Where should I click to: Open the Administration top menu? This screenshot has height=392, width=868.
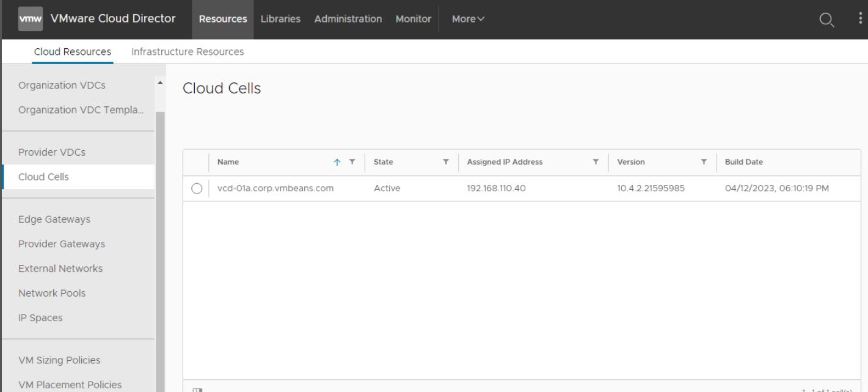pos(348,19)
